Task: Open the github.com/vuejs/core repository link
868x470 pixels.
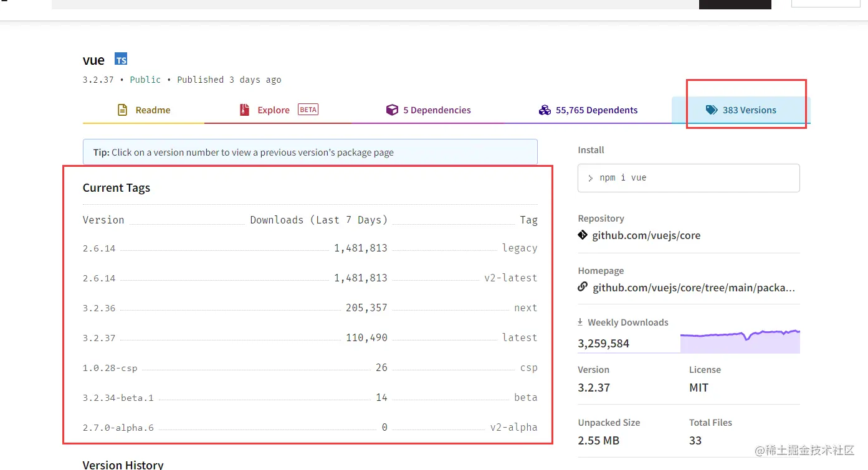Action: click(646, 235)
